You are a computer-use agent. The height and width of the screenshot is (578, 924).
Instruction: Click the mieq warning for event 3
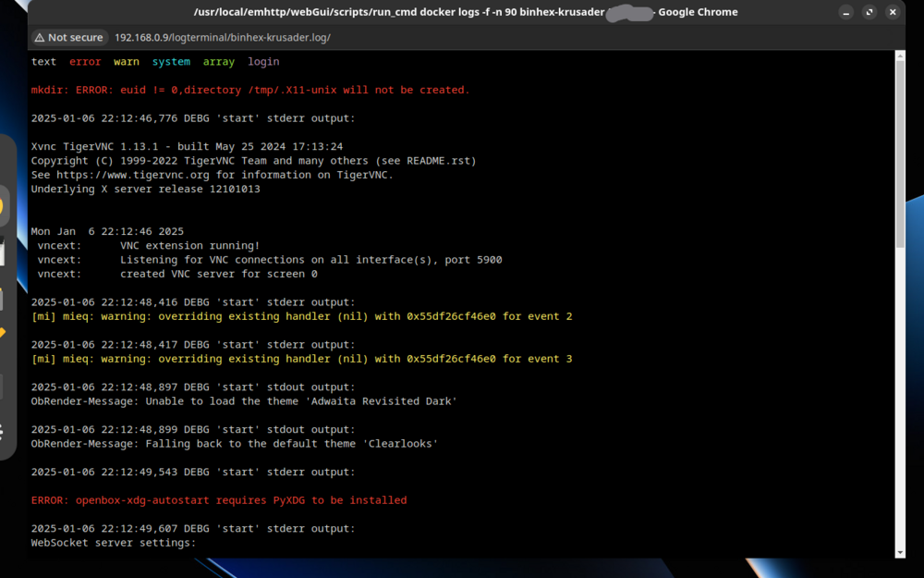click(302, 359)
